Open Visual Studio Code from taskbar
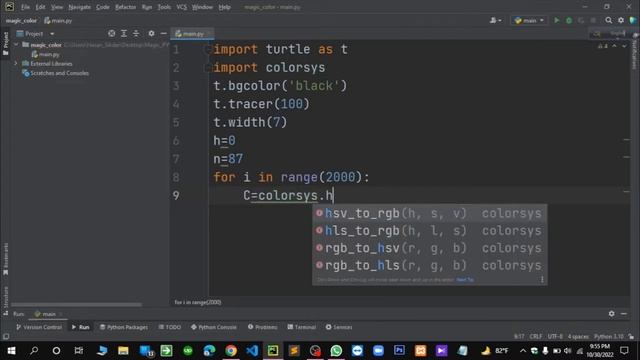640x360 pixels. [252, 351]
